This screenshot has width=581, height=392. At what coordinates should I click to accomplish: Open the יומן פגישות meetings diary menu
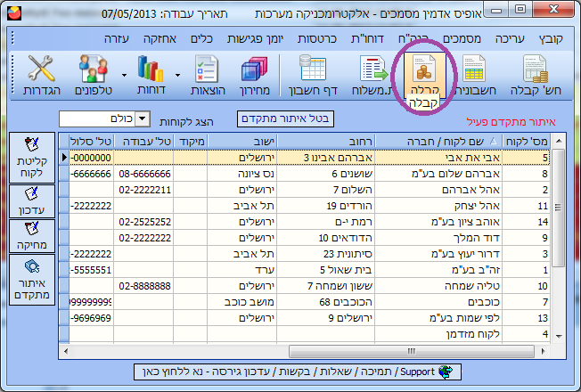[255, 38]
